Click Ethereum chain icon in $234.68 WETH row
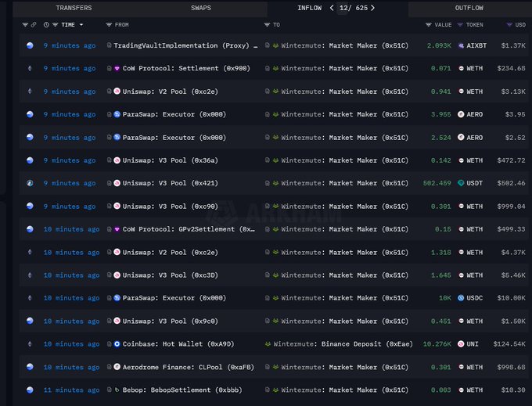The width and height of the screenshot is (532, 406). 30,69
